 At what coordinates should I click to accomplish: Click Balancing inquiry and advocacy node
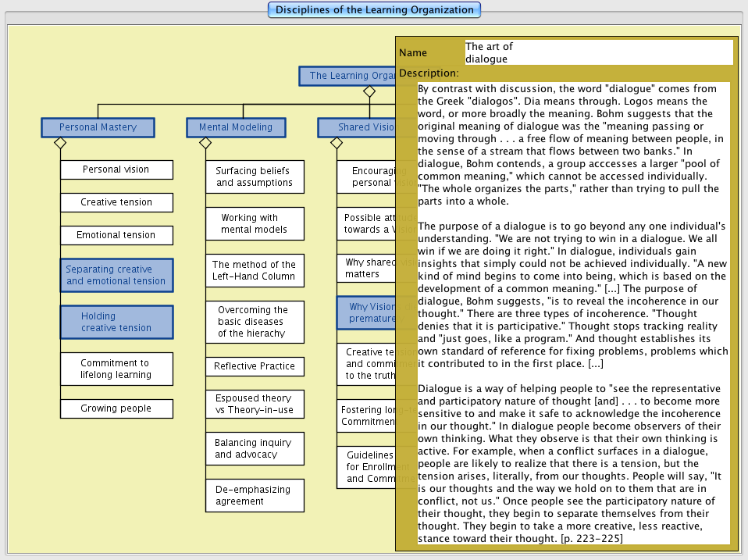coord(255,448)
